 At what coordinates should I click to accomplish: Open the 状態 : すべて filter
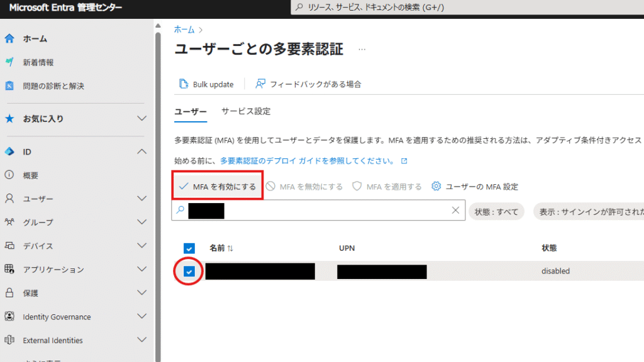click(x=496, y=212)
